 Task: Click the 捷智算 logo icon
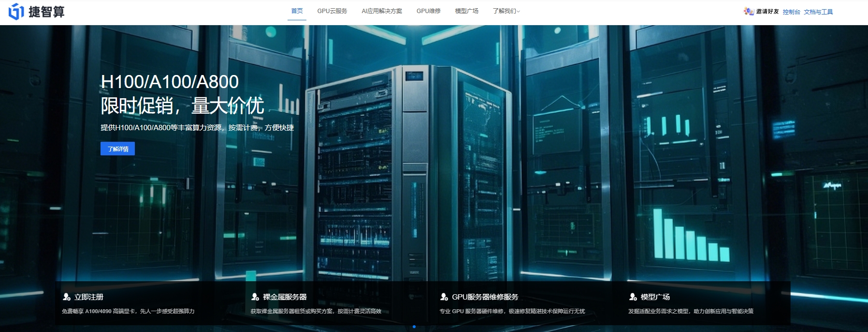(16, 11)
